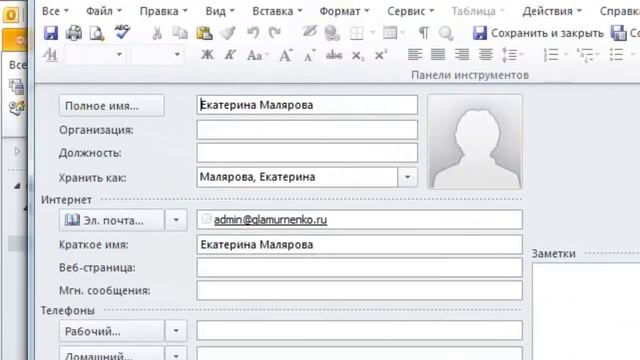Apply superscript x² icon
640x360 pixels.
pyautogui.click(x=381, y=55)
